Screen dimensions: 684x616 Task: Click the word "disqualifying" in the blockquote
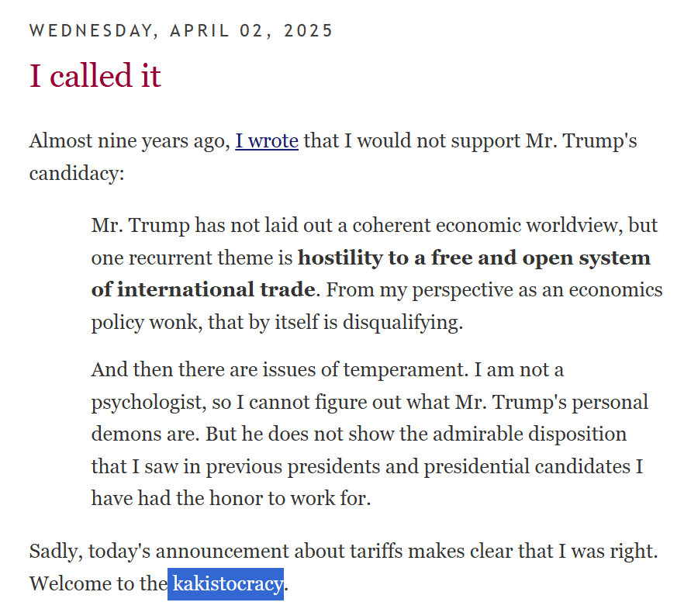[x=402, y=323]
